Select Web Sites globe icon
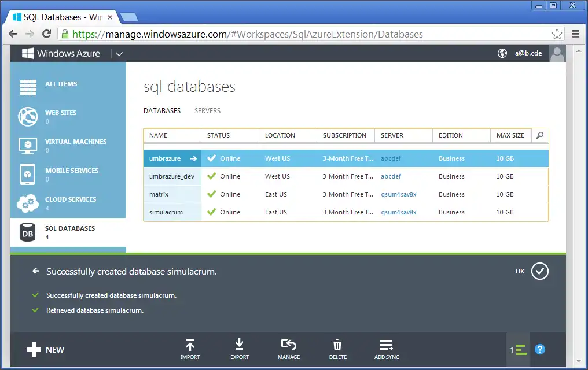 28,116
